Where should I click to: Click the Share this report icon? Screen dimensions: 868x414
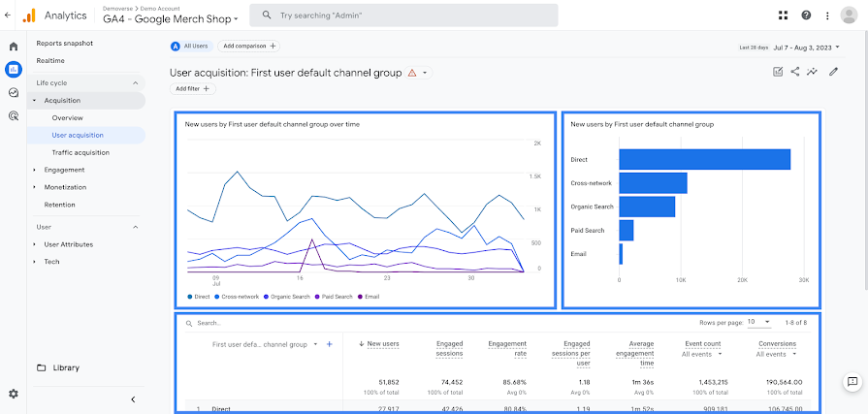pyautogui.click(x=795, y=72)
